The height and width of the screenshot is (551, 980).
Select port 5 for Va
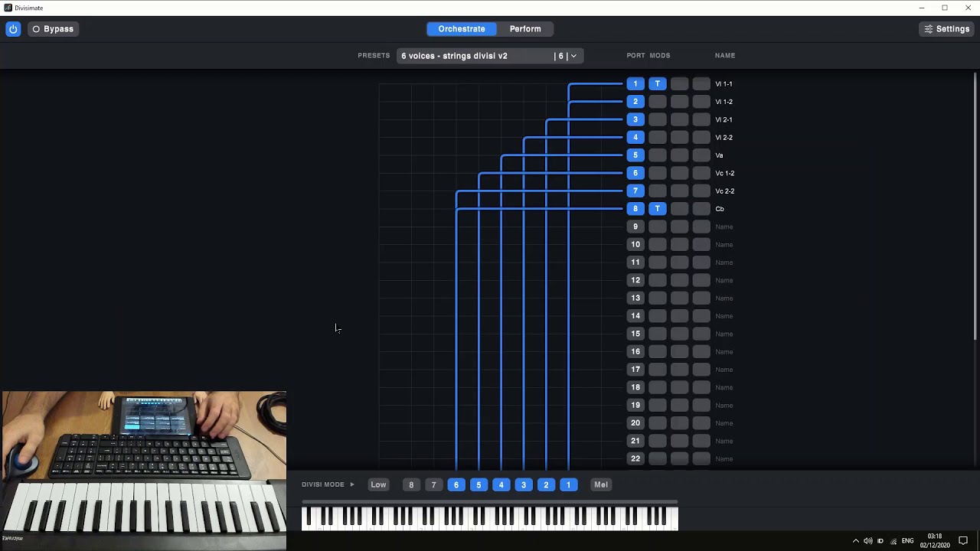coord(635,155)
